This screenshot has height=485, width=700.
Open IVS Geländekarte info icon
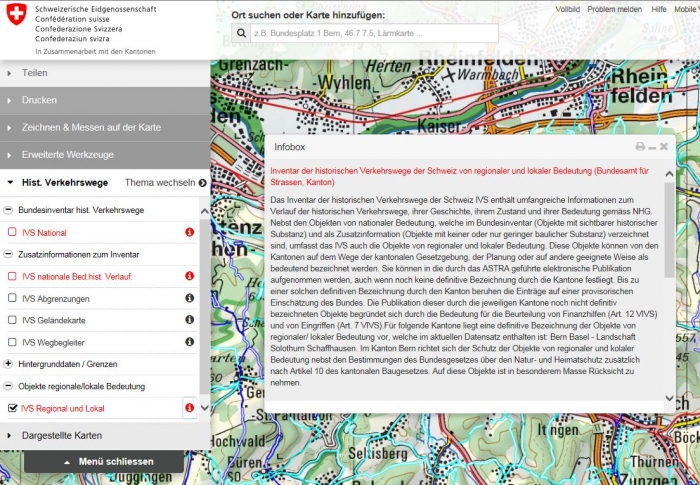coord(189,320)
